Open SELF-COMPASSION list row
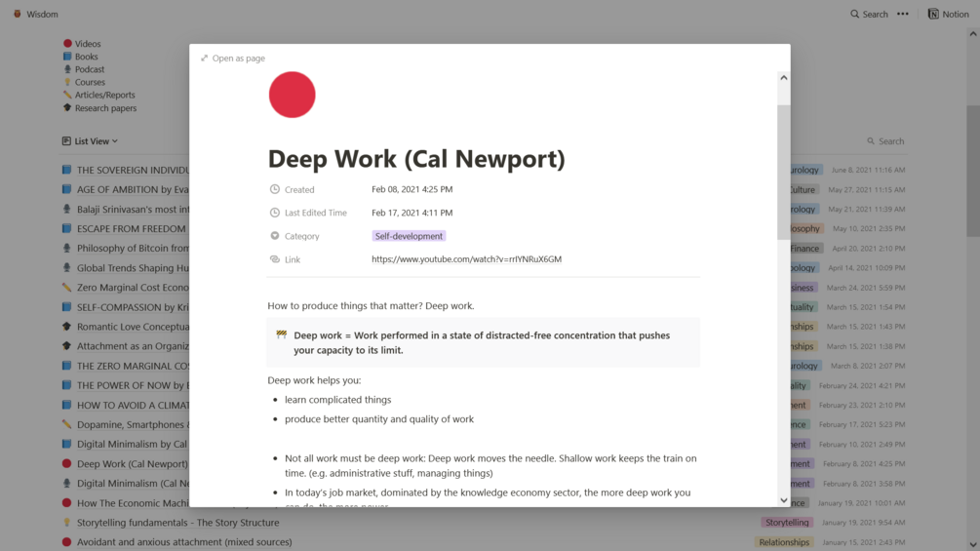The width and height of the screenshot is (980, 551). click(133, 307)
